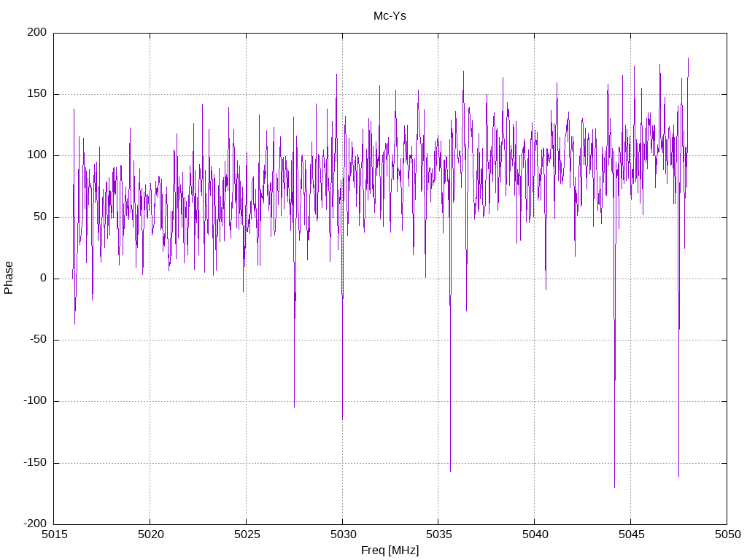
Task: Click the x-axis tick label 5035
Action: [438, 534]
